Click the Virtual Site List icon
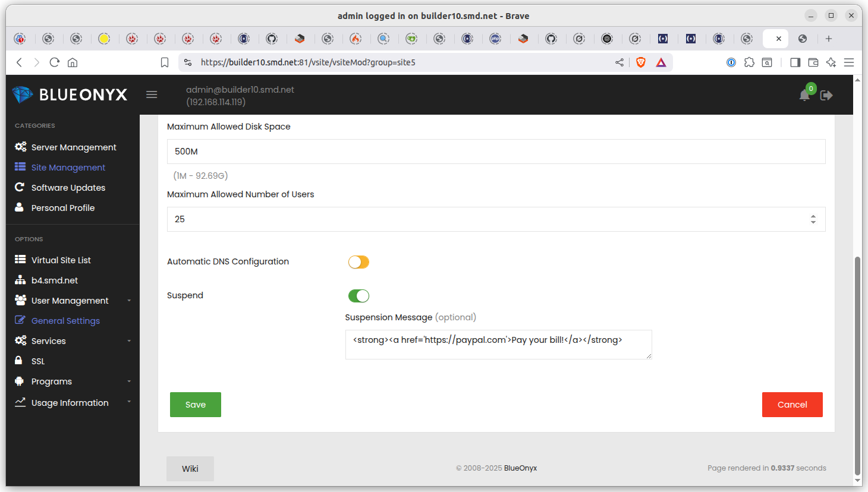The width and height of the screenshot is (868, 492). pyautogui.click(x=20, y=260)
